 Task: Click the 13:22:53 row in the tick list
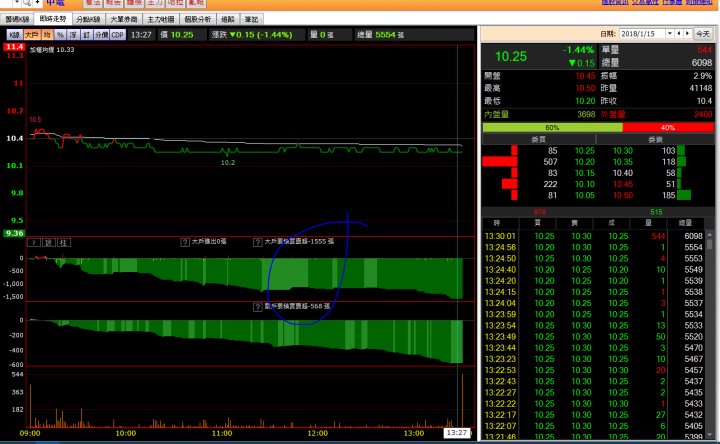[594, 370]
